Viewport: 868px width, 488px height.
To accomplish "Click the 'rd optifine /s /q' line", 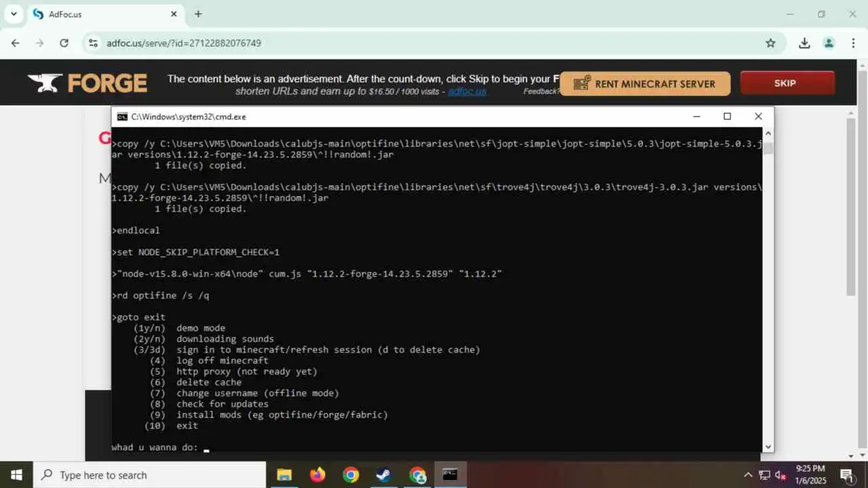I will pos(160,296).
